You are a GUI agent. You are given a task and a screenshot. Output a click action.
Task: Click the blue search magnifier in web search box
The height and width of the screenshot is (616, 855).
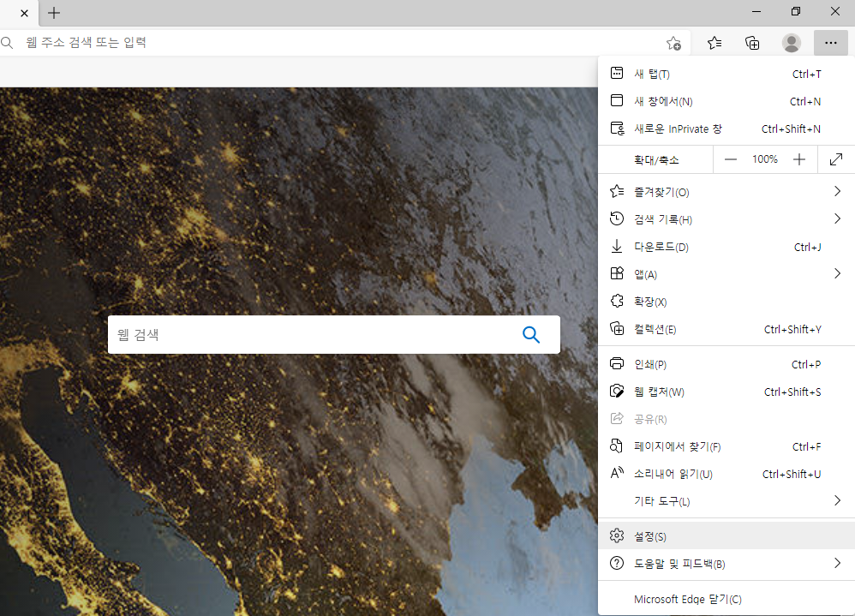click(x=531, y=334)
